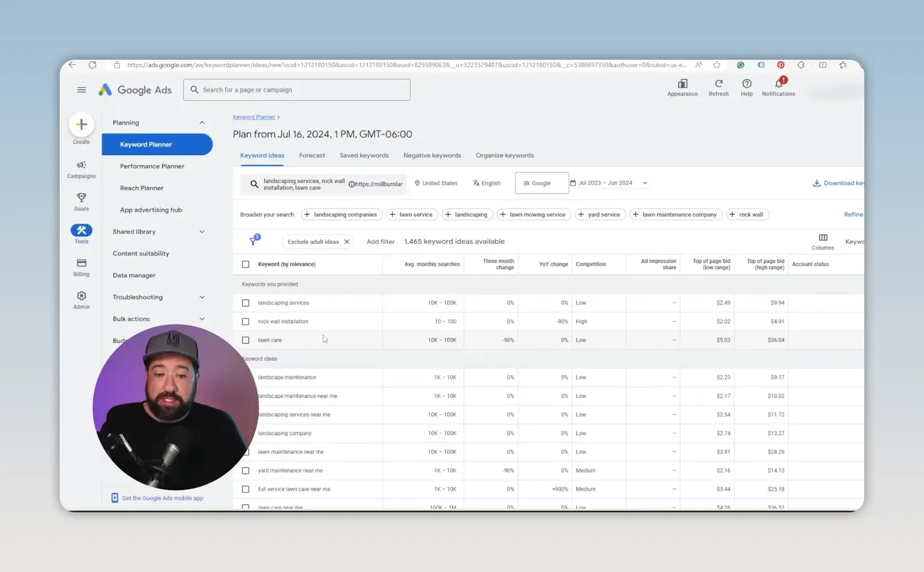Open Performance Planner
Viewport: 924px width, 572px height.
(x=152, y=166)
